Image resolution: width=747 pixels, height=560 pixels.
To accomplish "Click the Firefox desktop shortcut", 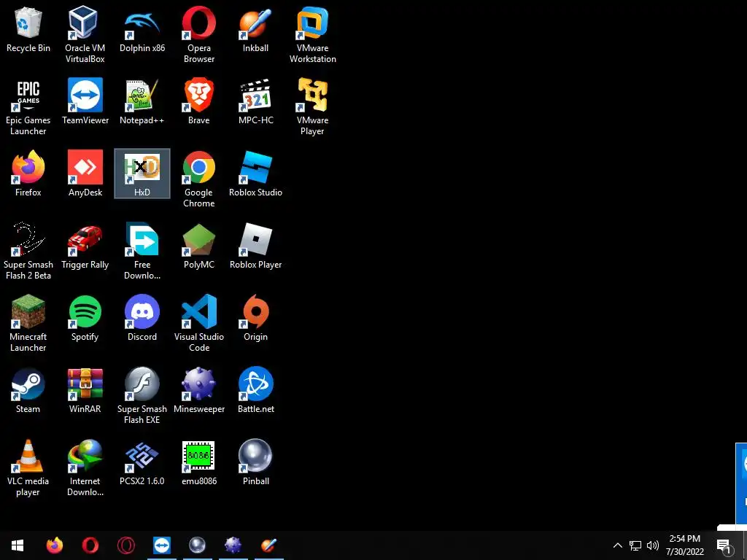I will 28,174.
